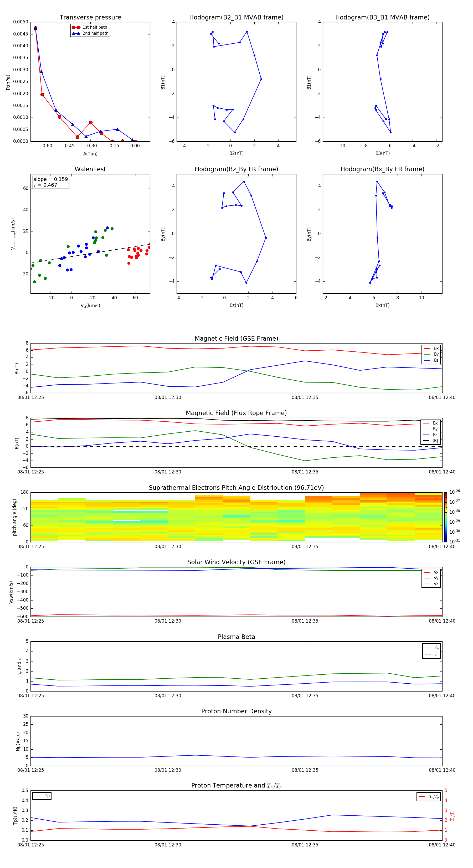Click the 'Proton Number Density' title

tap(236, 711)
